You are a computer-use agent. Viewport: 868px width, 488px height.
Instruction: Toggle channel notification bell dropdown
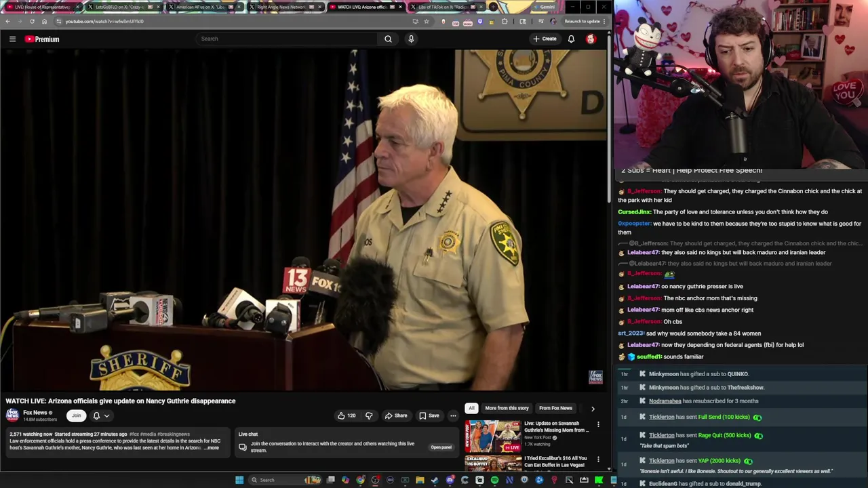pyautogui.click(x=101, y=415)
